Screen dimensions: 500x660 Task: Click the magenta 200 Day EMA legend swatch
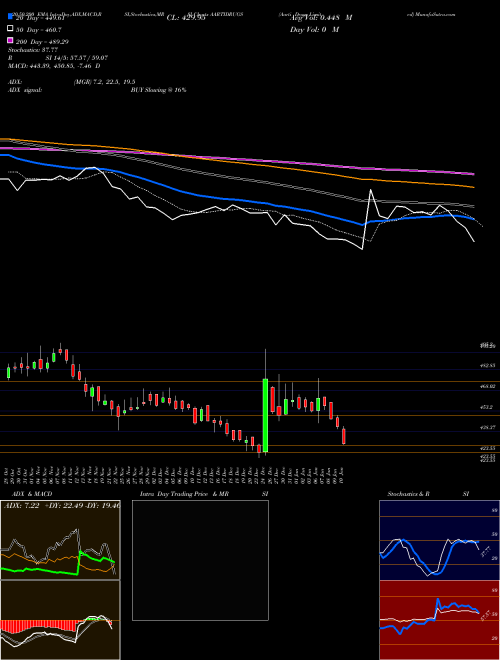[11, 40]
